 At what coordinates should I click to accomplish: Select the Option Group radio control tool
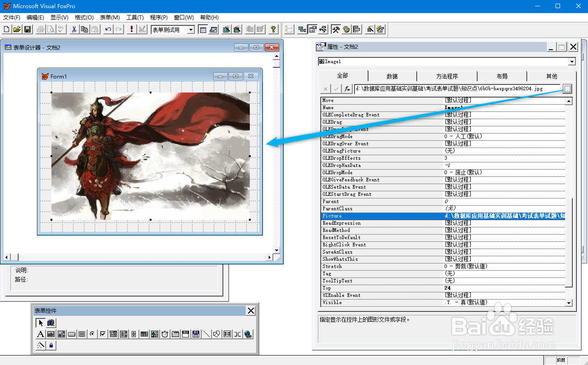coord(92,334)
